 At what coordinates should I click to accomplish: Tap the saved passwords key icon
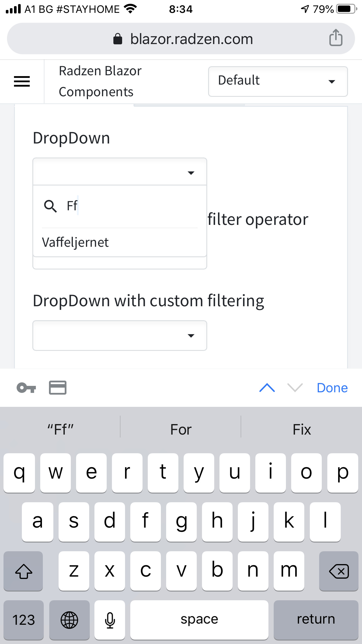(26, 388)
